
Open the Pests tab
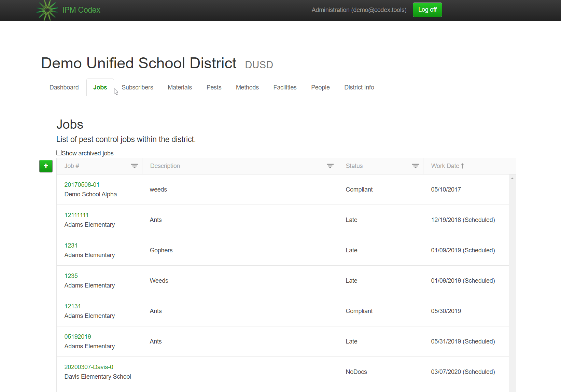click(214, 87)
